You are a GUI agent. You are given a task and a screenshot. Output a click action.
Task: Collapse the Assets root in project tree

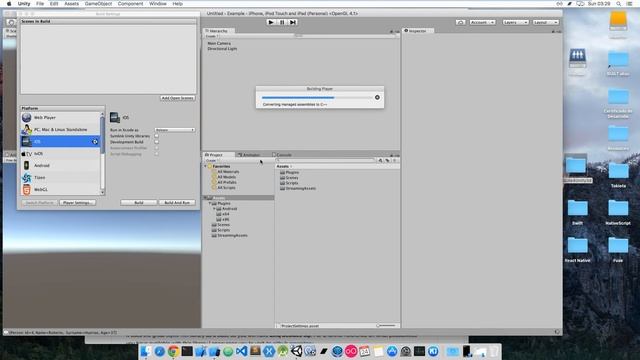click(x=206, y=198)
